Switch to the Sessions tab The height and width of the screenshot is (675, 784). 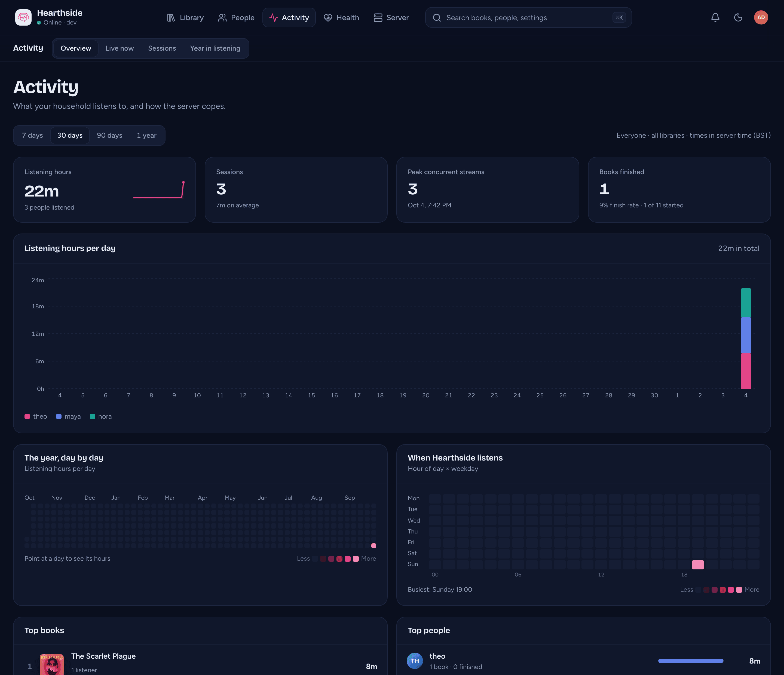[x=162, y=48]
